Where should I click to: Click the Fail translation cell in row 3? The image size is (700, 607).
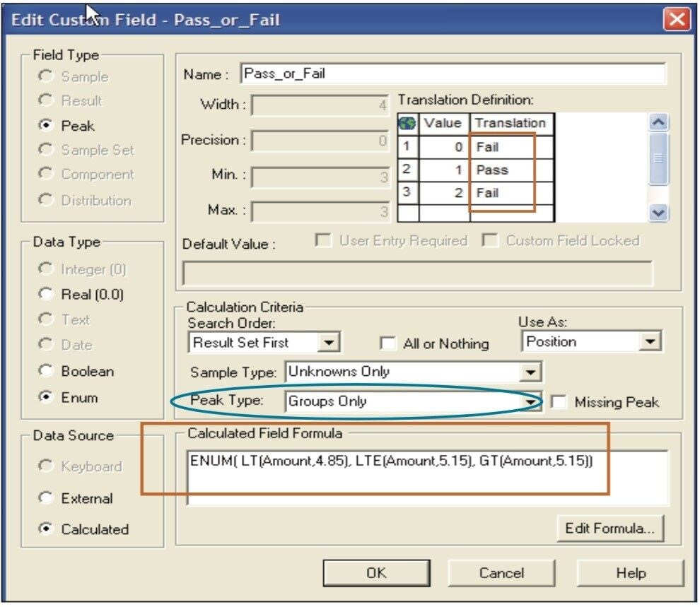[512, 193]
